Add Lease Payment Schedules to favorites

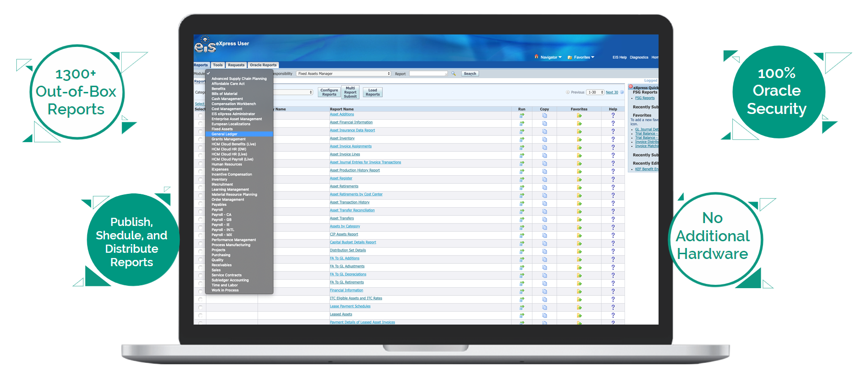(579, 307)
